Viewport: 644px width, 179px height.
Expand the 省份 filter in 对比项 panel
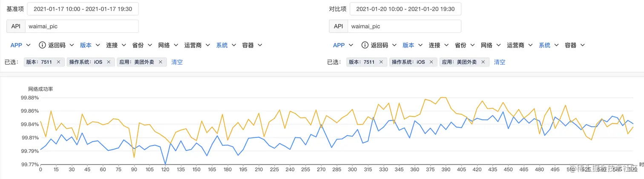pyautogui.click(x=465, y=45)
